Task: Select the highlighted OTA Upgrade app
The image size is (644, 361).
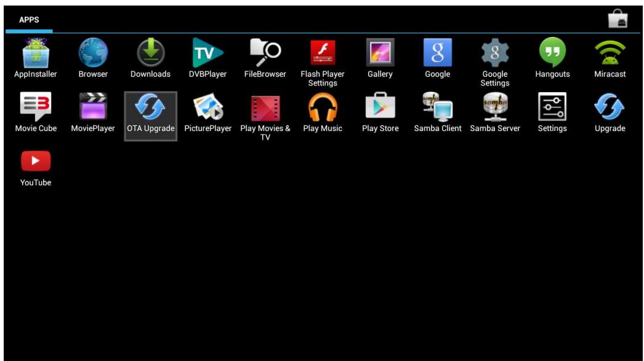Action: (151, 116)
